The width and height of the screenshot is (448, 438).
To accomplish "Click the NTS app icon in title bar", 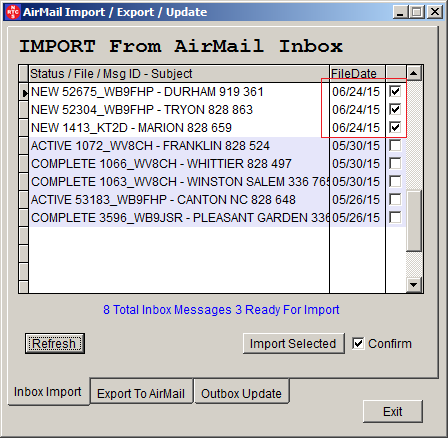I will click(13, 12).
